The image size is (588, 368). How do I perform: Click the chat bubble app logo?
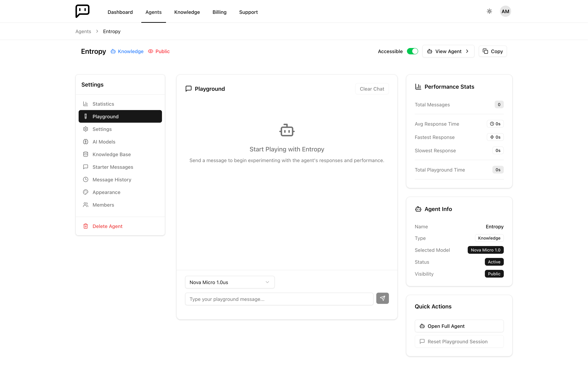coord(82,11)
